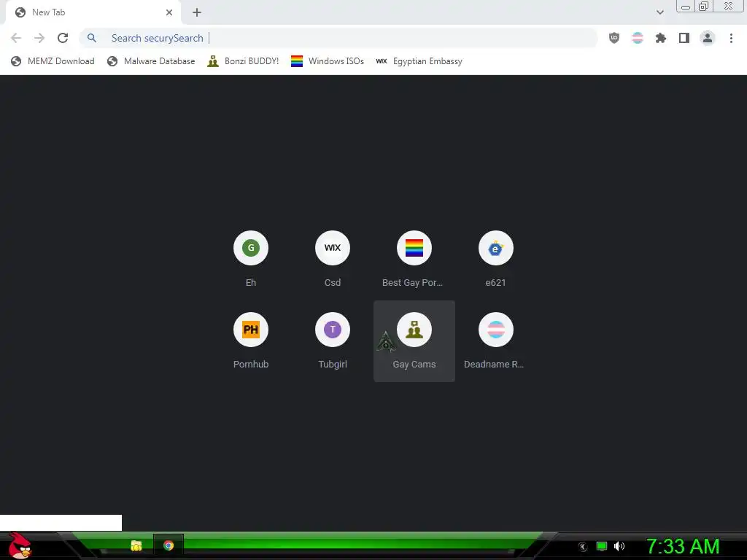Minimize the browser window
The height and width of the screenshot is (560, 747).
coord(686,7)
